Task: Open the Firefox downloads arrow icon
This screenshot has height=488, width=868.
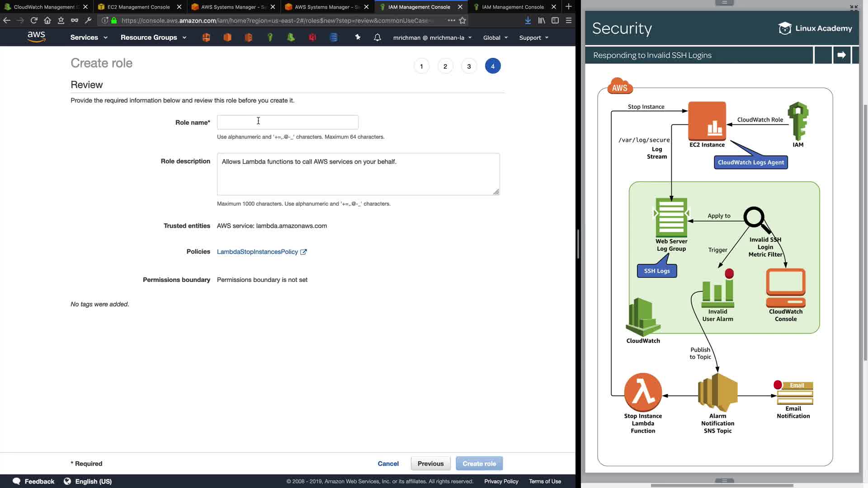Action: pos(528,20)
